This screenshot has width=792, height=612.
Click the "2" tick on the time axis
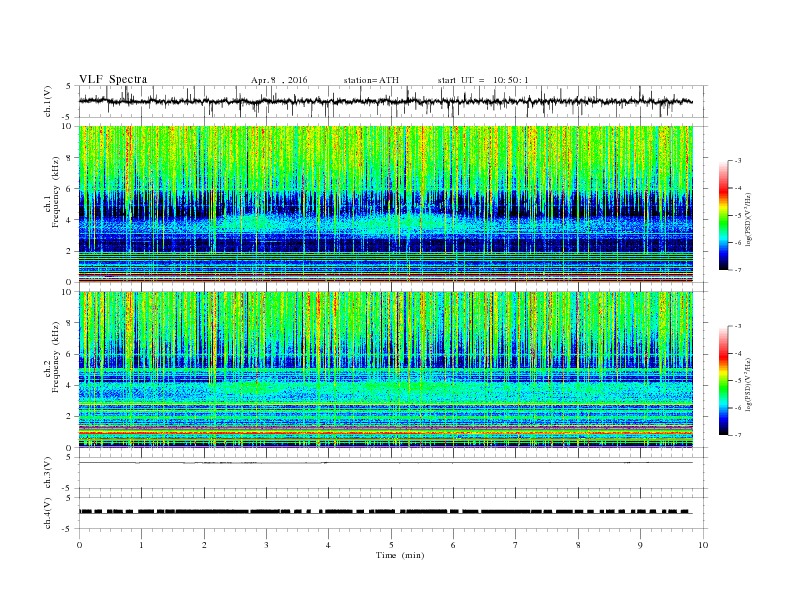204,545
